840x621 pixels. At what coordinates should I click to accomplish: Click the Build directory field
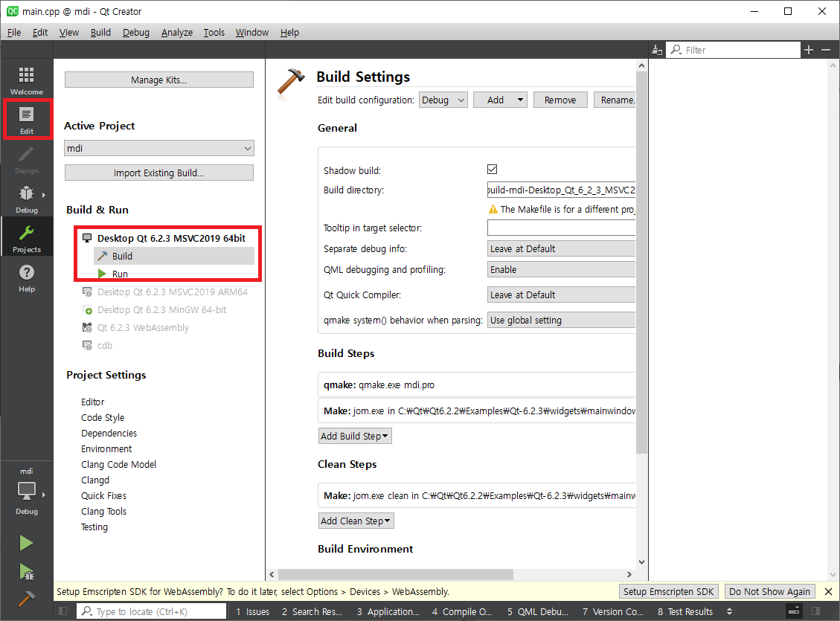561,190
